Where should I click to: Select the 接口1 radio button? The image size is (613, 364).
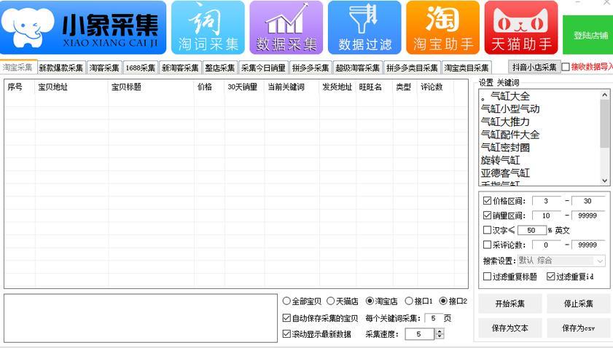pyautogui.click(x=409, y=301)
